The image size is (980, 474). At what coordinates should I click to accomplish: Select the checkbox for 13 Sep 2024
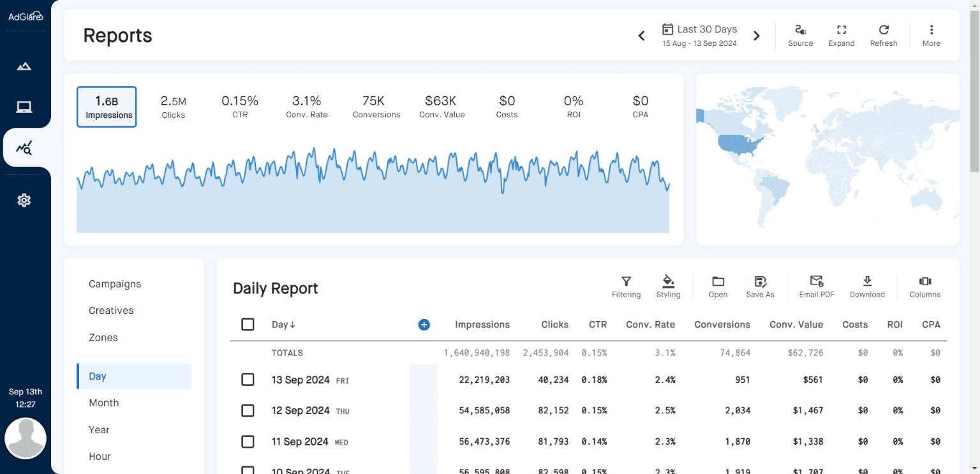(248, 380)
